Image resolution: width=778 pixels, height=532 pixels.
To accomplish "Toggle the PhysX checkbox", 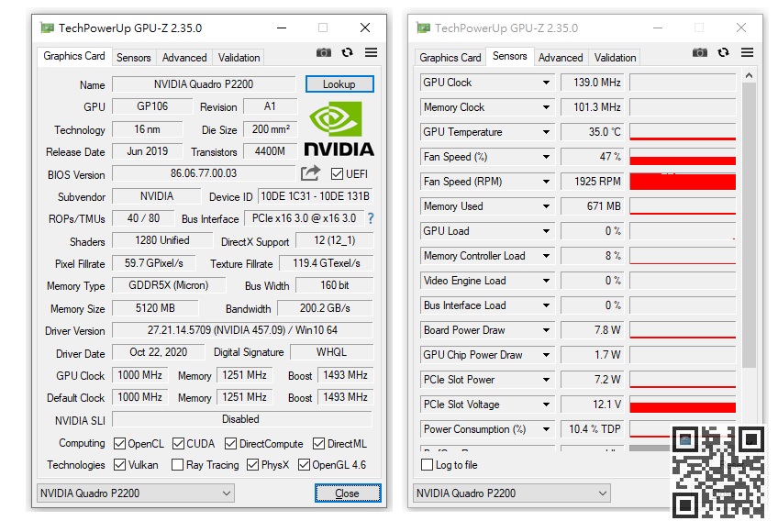I will click(252, 464).
